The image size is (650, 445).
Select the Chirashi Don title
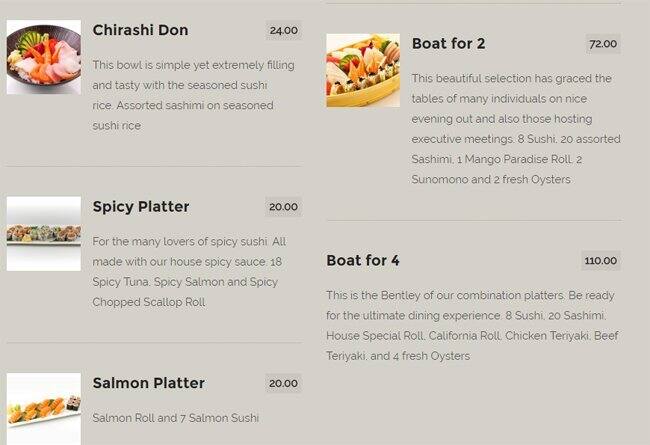click(140, 30)
